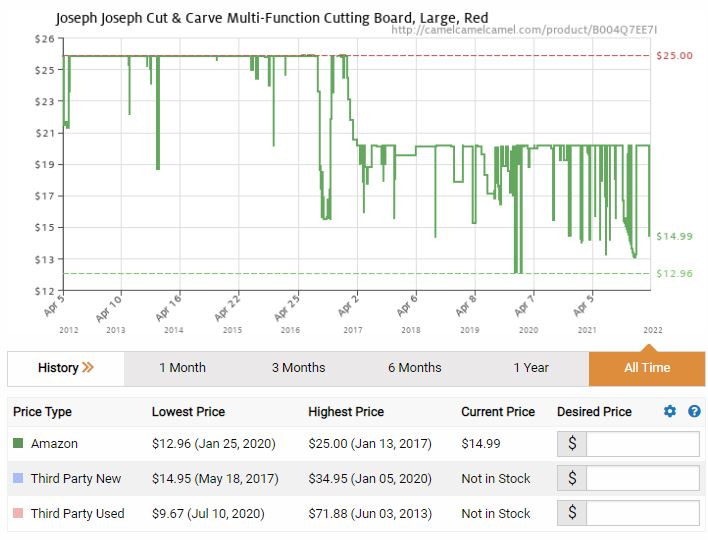The image size is (708, 540).
Task: Click the History double-chevron arrows icon
Action: (88, 367)
